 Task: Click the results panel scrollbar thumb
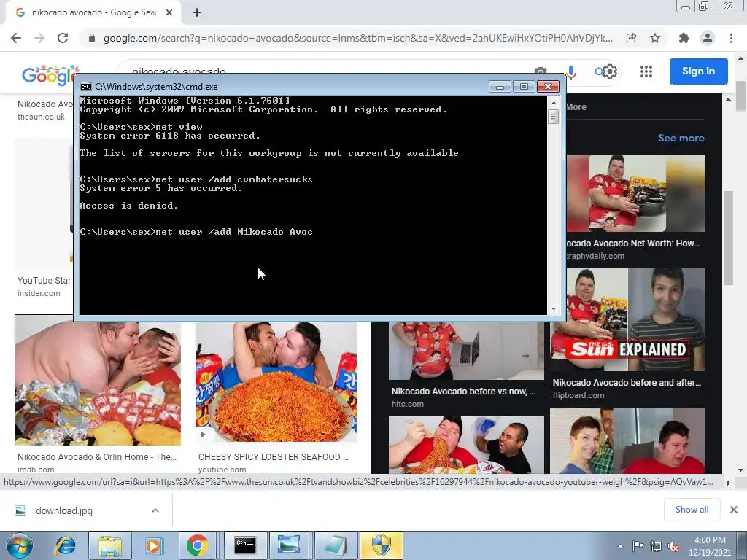728,238
